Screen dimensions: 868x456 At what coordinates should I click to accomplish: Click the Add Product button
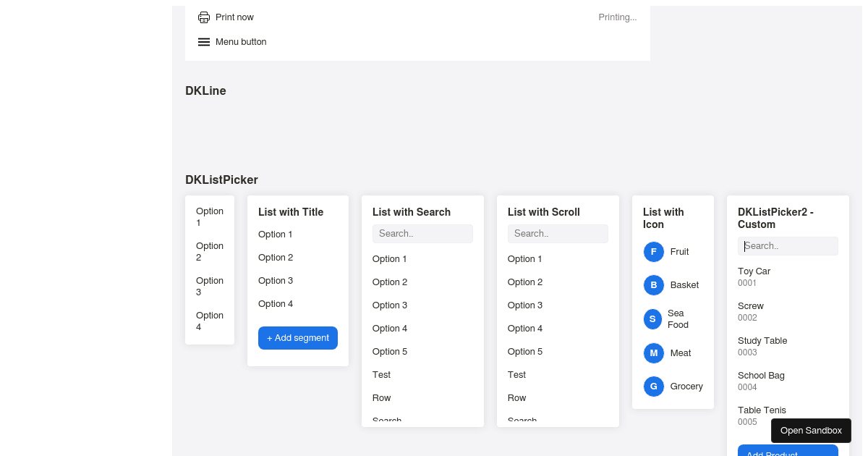(x=788, y=453)
